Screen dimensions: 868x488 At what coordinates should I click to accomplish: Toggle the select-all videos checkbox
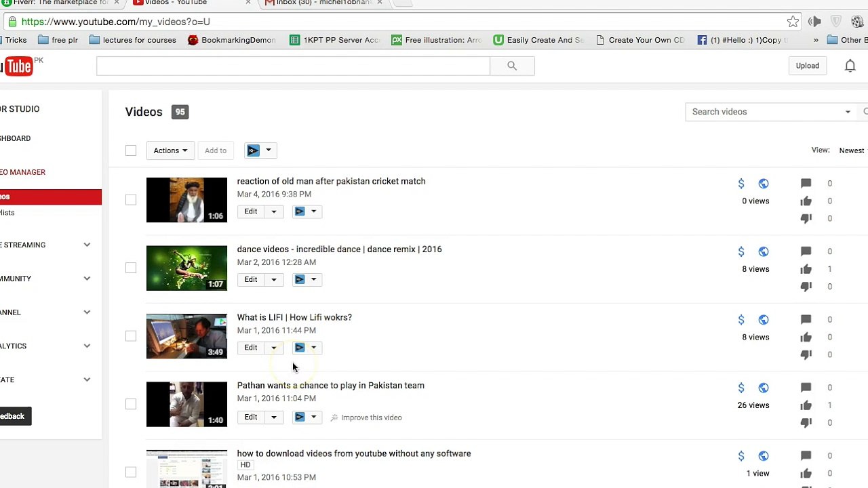pyautogui.click(x=131, y=150)
